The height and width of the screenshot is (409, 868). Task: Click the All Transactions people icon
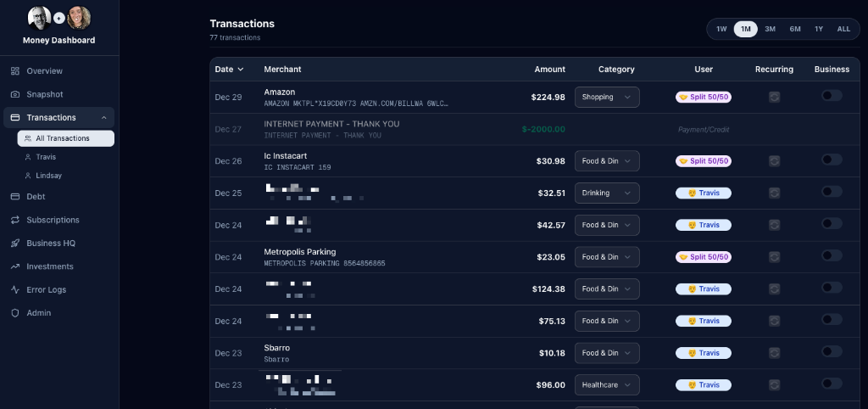tap(28, 138)
